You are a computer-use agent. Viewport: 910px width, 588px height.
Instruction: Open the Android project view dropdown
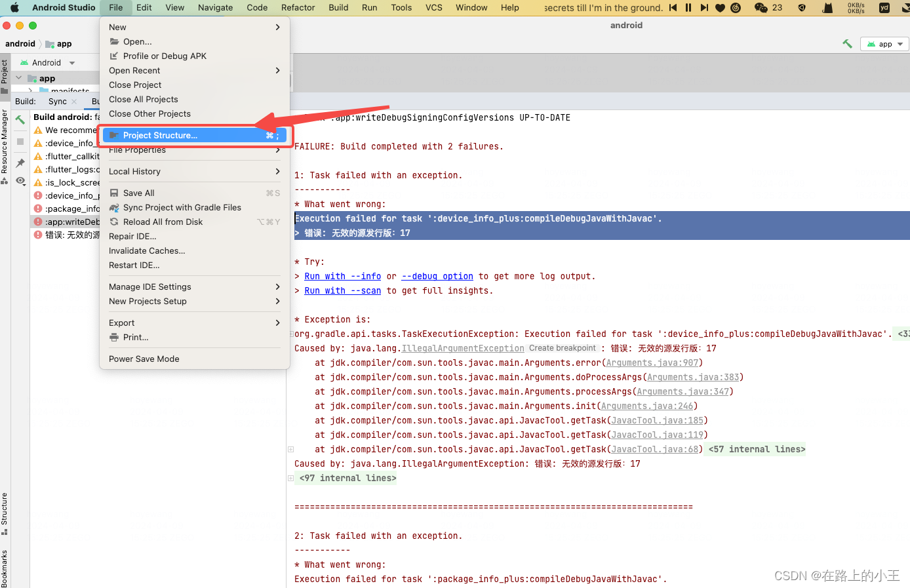pyautogui.click(x=47, y=63)
